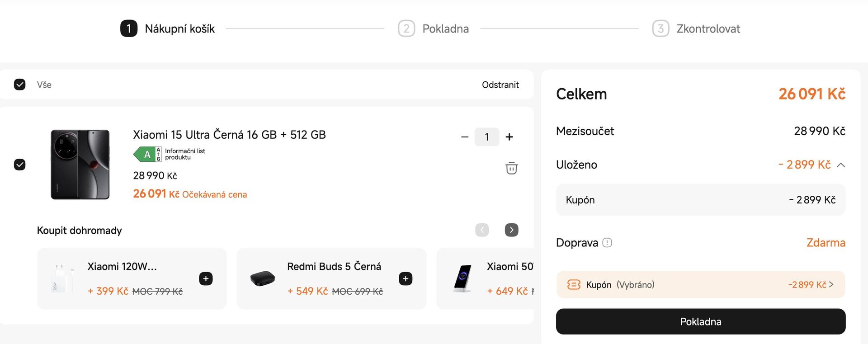The height and width of the screenshot is (344, 868).
Task: Add Xiaomi 120W charger with the plus icon
Action: (206, 278)
